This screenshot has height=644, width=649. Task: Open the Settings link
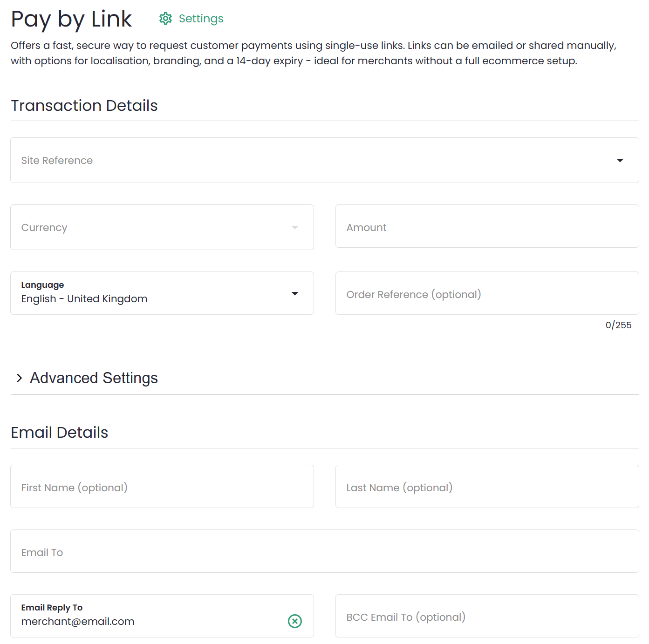point(201,19)
